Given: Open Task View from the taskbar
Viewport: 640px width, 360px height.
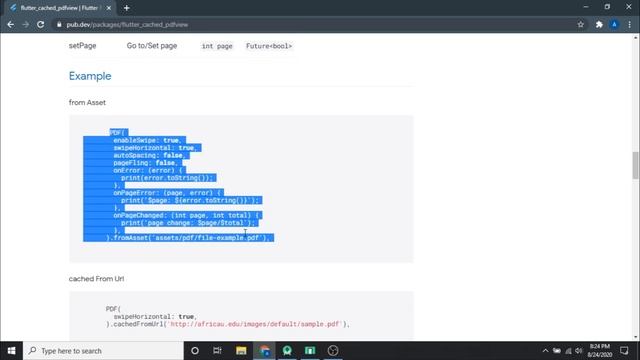Looking at the screenshot, I should [x=217, y=351].
